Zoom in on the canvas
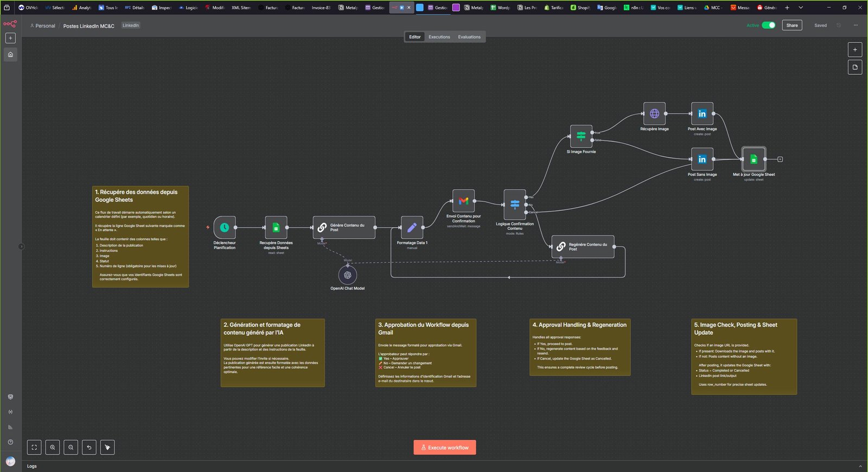 (x=53, y=448)
